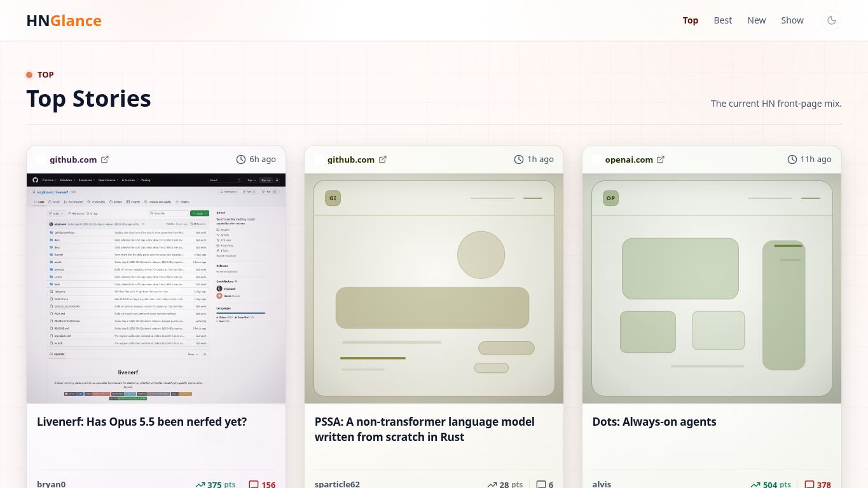
Task: Open the github.com link on the PSSA card
Action: click(x=351, y=159)
